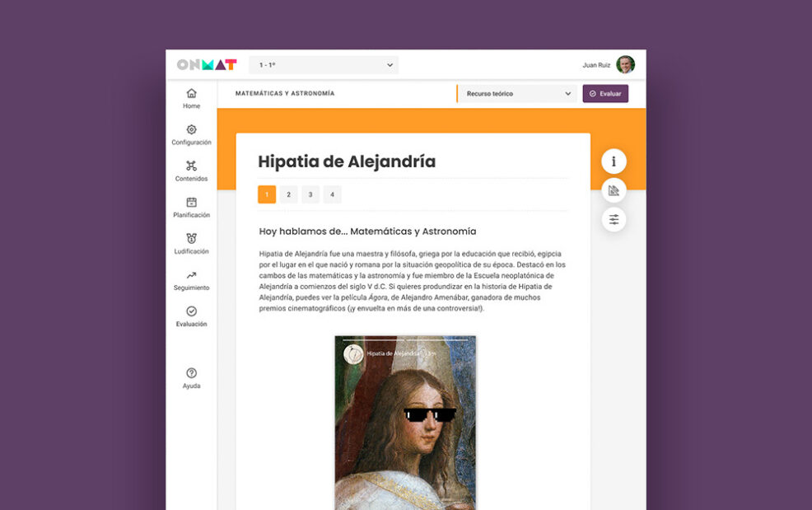This screenshot has height=510, width=812.
Task: Go to the Evaluación section
Action: coord(191,317)
